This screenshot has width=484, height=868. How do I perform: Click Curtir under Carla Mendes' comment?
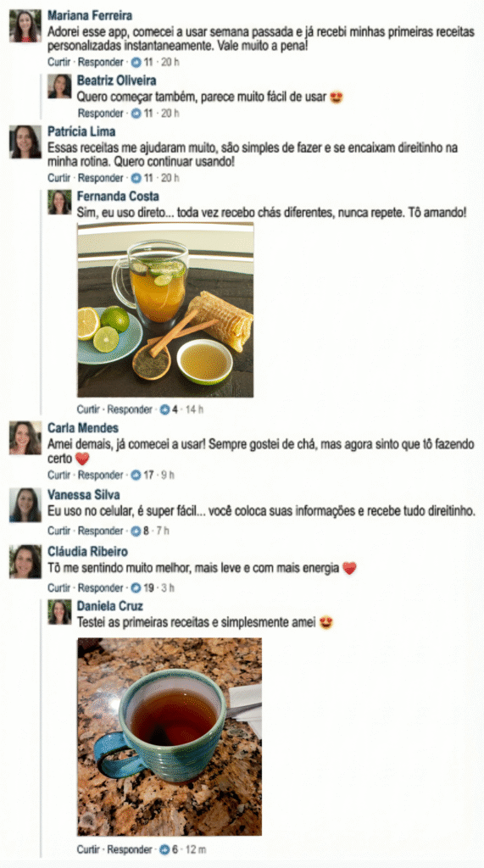coord(58,475)
